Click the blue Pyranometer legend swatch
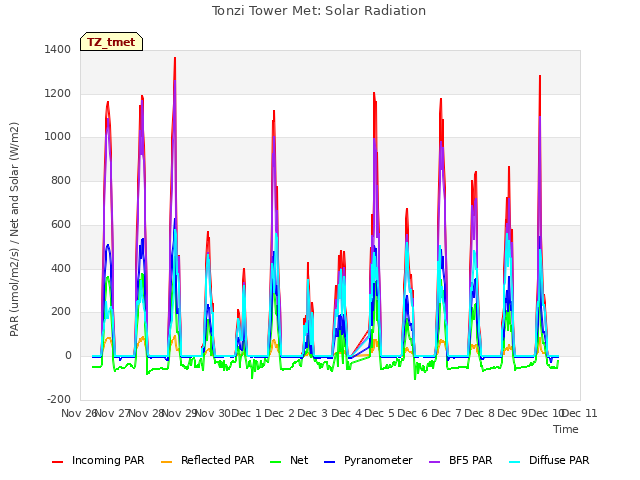 (330, 462)
